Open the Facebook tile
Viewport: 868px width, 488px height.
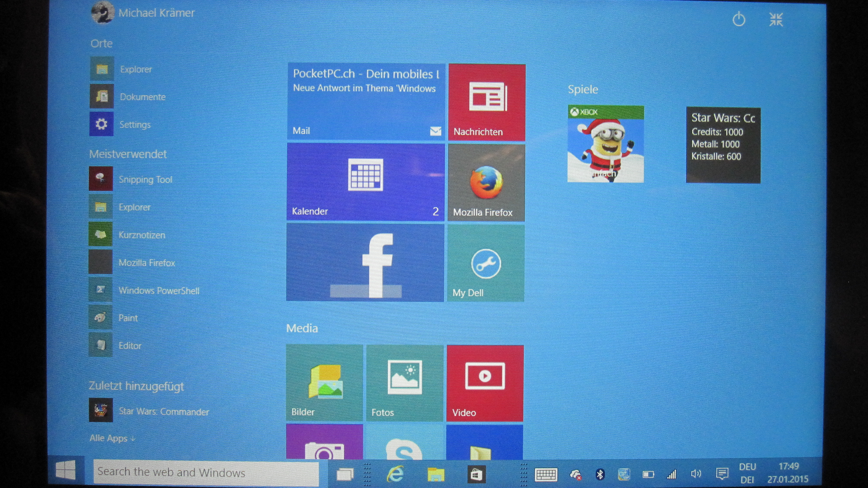pos(365,262)
